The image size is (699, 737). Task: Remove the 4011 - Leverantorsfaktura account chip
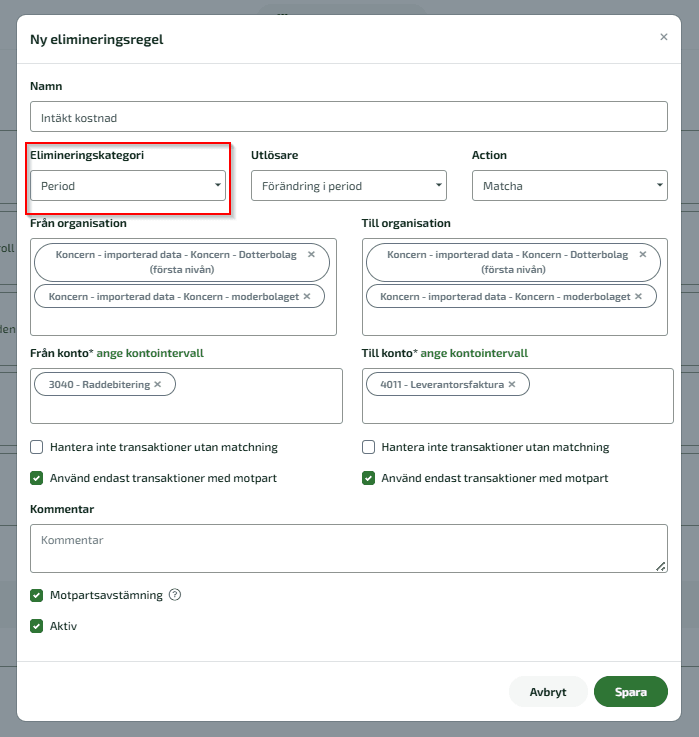pos(512,384)
